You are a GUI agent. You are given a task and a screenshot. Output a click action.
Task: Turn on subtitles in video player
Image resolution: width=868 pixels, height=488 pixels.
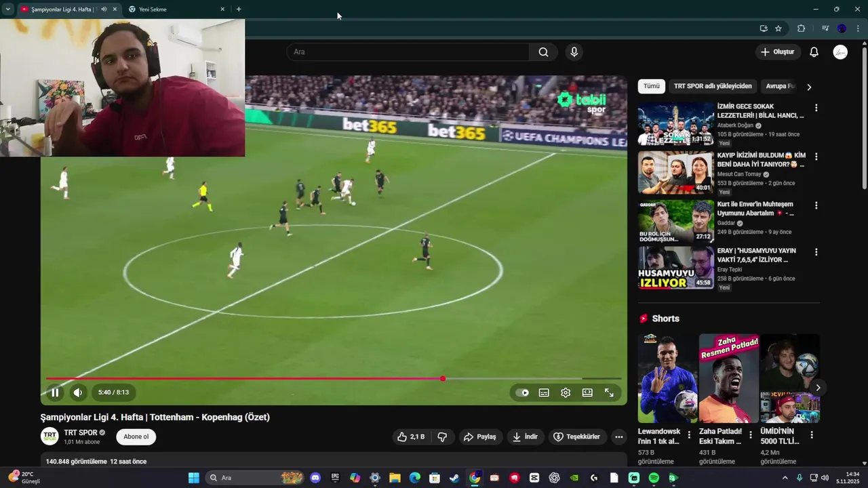(x=544, y=392)
